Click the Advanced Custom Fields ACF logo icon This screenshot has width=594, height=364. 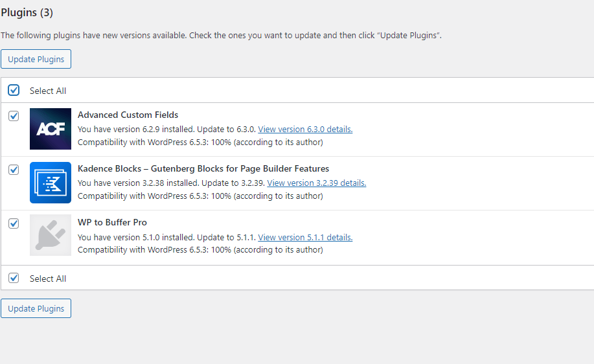51,129
